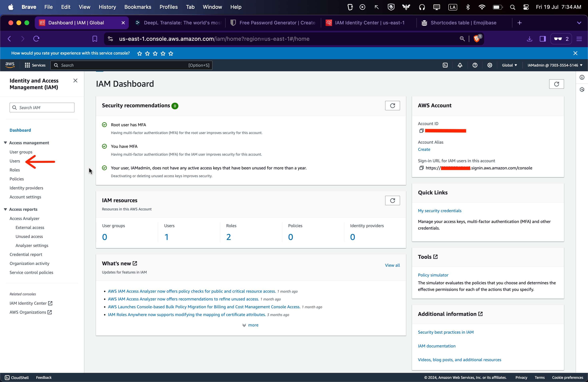Image resolution: width=588 pixels, height=382 pixels.
Task: Open the notifications bell icon
Action: click(460, 65)
